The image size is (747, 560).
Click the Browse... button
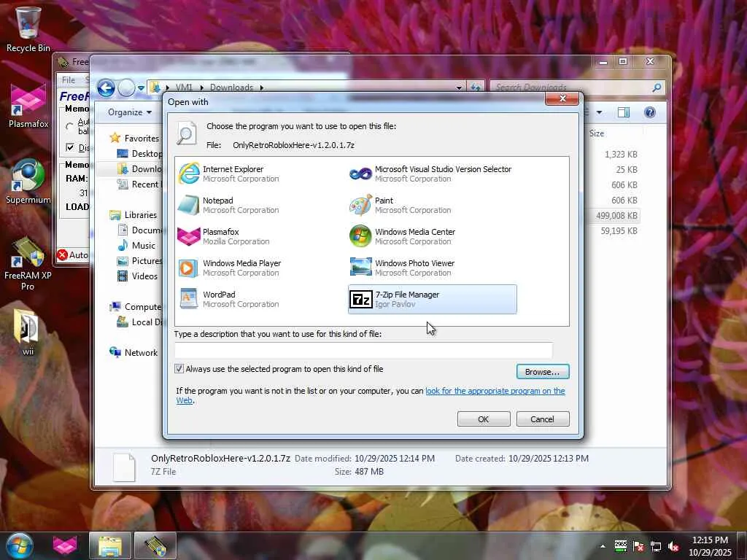click(543, 371)
